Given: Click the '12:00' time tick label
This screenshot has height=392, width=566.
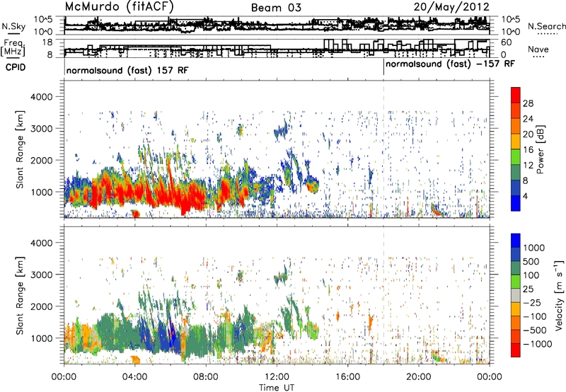Looking at the screenshot, I should [x=277, y=377].
